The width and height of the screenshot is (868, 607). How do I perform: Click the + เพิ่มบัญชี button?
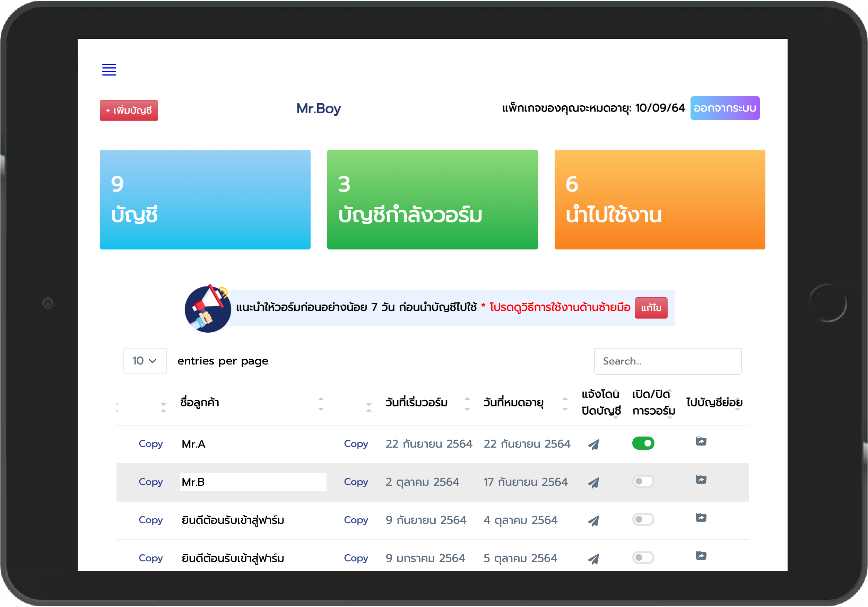[129, 111]
